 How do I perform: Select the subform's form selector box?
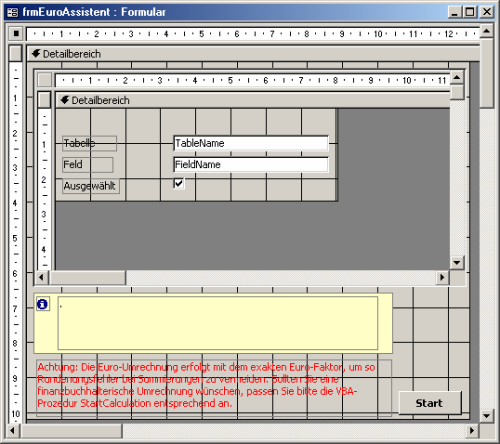point(45,80)
